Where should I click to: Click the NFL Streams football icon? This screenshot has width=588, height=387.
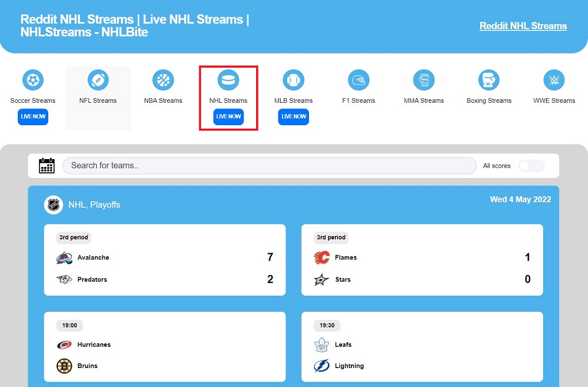click(x=98, y=80)
